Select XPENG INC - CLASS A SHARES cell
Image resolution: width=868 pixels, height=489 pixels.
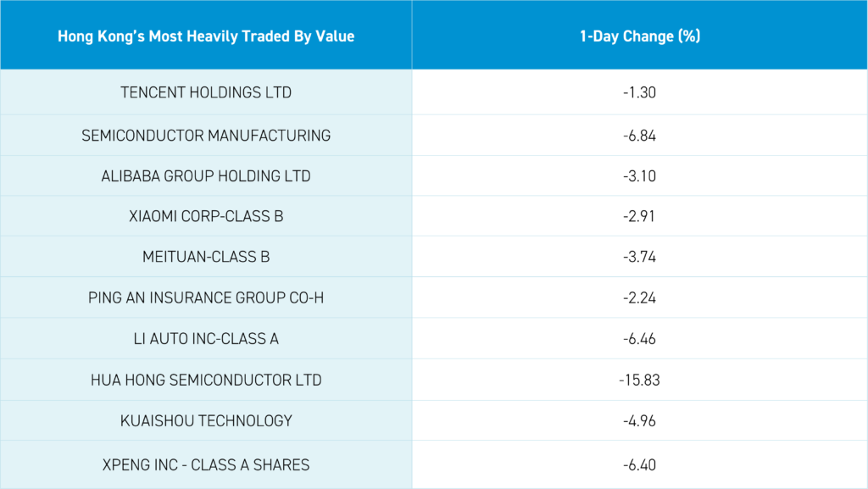(x=206, y=464)
